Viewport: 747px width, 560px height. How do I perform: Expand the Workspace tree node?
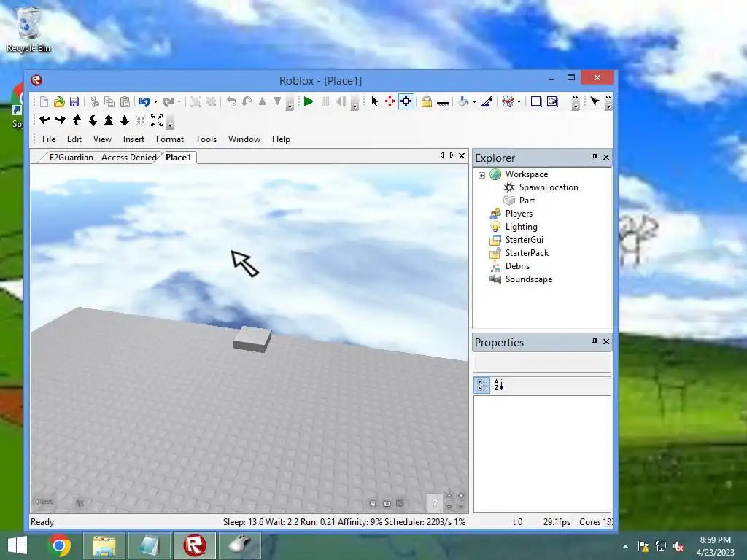coord(481,175)
